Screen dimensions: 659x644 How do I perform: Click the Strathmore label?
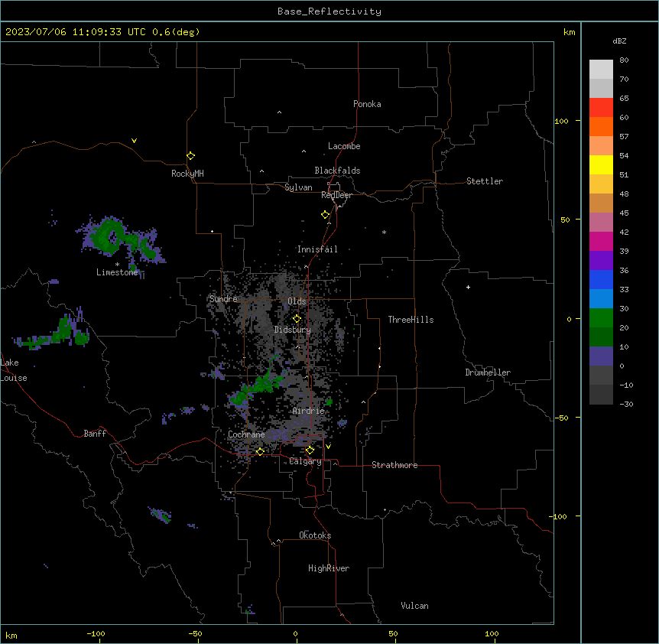tap(394, 465)
